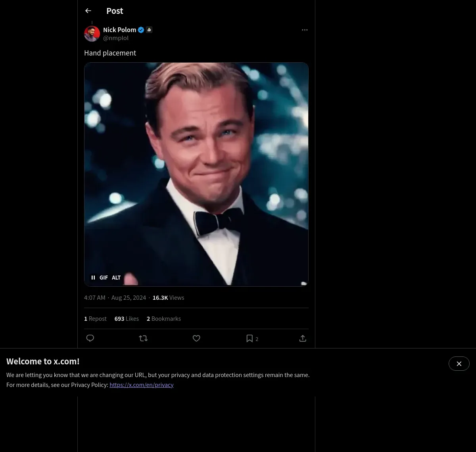Click the Nick Polom display name

(119, 30)
